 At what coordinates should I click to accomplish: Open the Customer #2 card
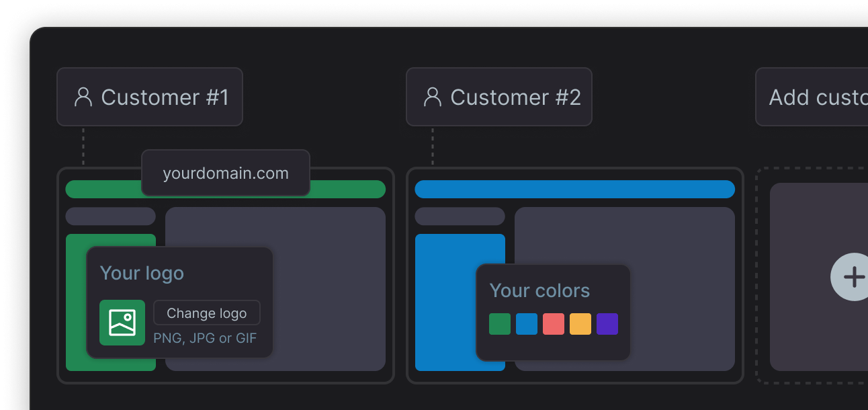[x=499, y=97]
